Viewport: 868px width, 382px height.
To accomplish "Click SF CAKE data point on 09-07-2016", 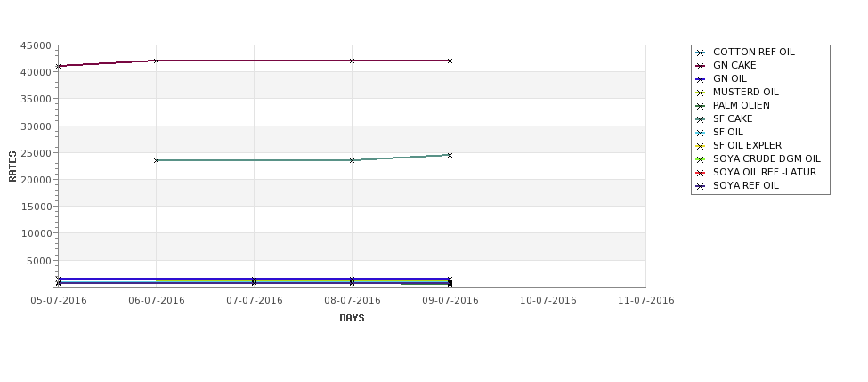I will click(x=450, y=155).
